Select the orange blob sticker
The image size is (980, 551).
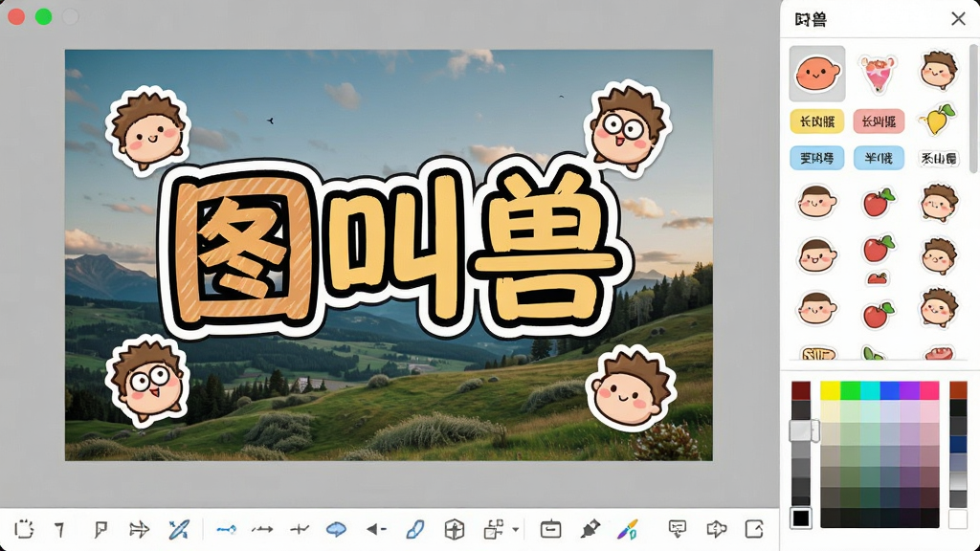(x=817, y=73)
